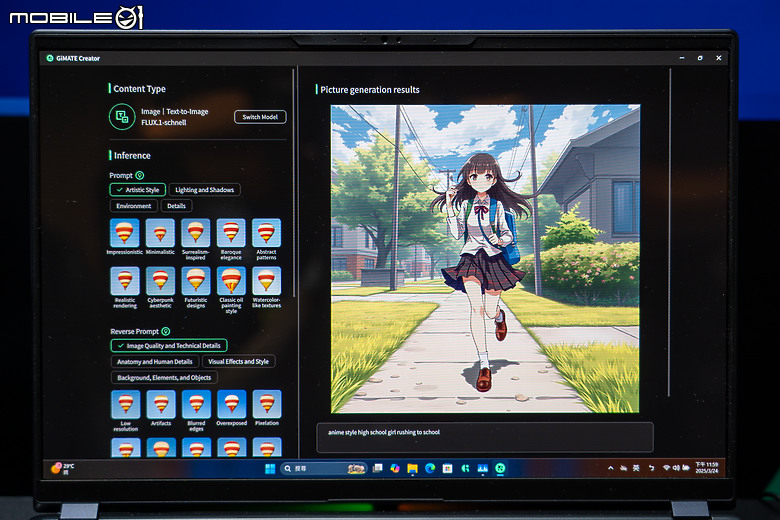The height and width of the screenshot is (520, 780).
Task: Open Task View on taskbar
Action: [378, 468]
